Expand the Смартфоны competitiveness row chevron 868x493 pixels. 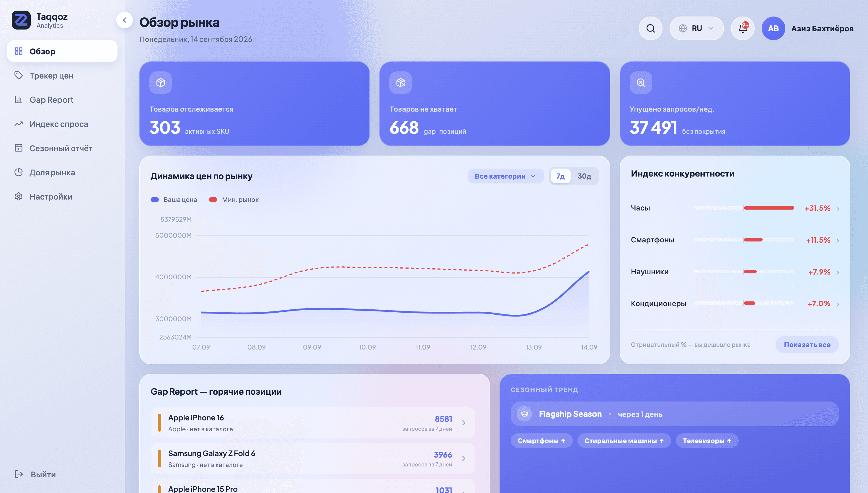click(838, 240)
